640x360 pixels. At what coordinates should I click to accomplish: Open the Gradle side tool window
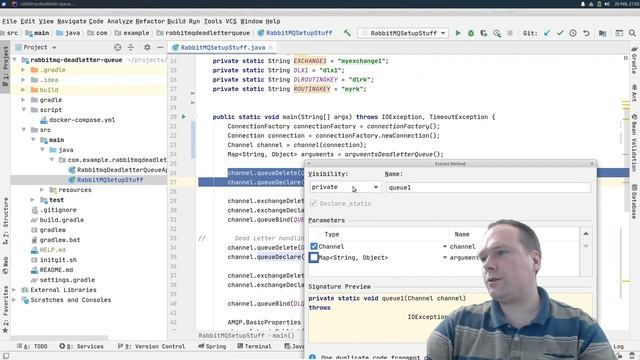tap(634, 60)
